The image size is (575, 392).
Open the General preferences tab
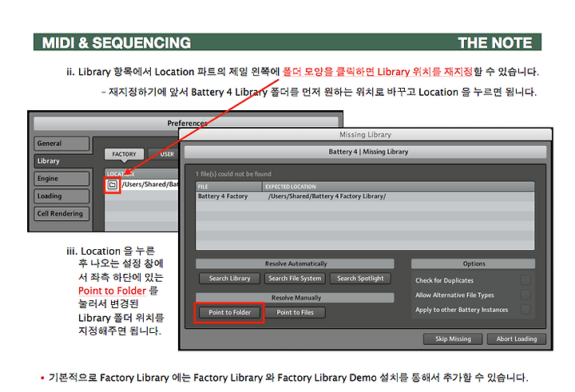(x=61, y=144)
